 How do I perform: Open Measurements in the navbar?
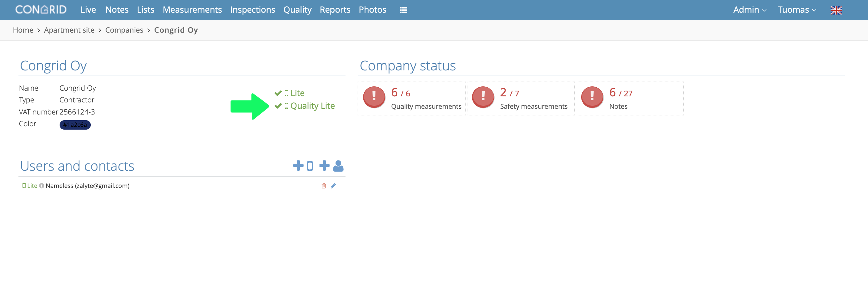point(192,10)
